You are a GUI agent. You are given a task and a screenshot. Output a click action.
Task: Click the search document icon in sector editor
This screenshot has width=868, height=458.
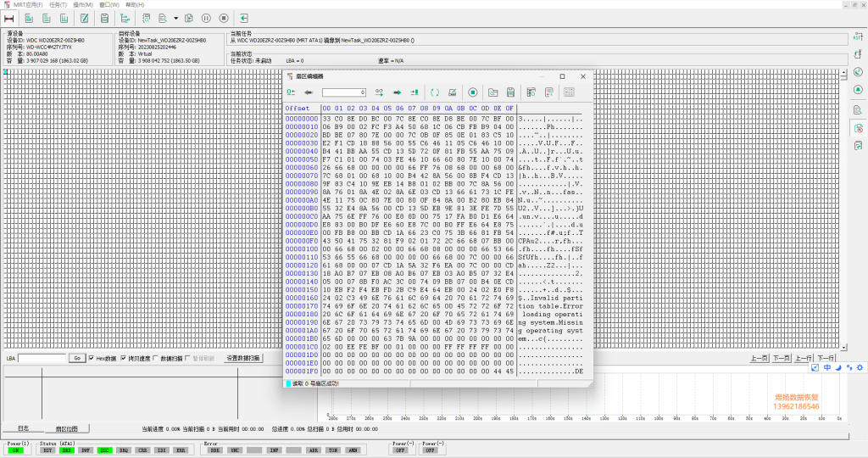548,92
